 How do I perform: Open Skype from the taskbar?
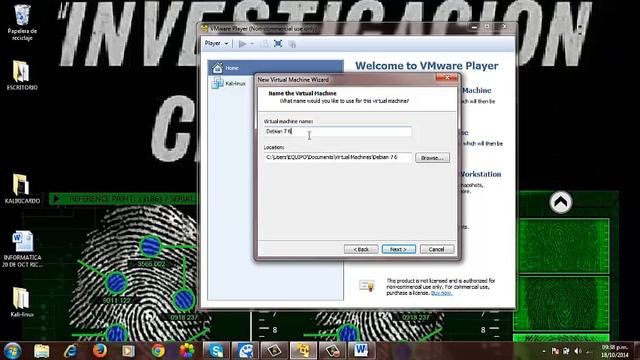tap(216, 351)
